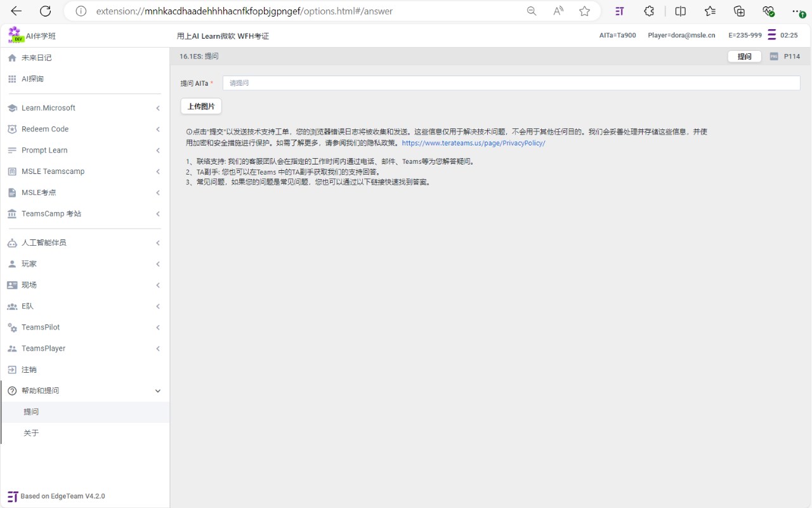This screenshot has width=812, height=508.
Task: Click the ID card icon beside 现场
Action: pos(12,285)
